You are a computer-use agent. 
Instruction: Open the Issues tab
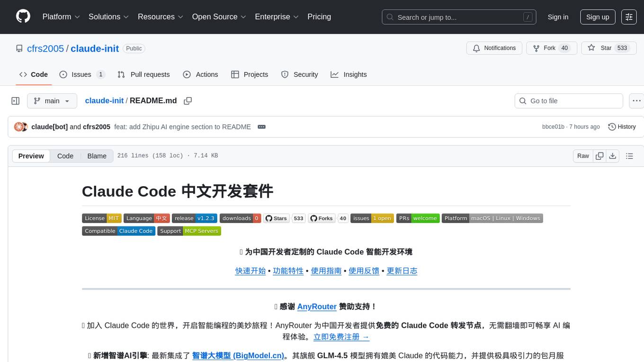[82, 74]
